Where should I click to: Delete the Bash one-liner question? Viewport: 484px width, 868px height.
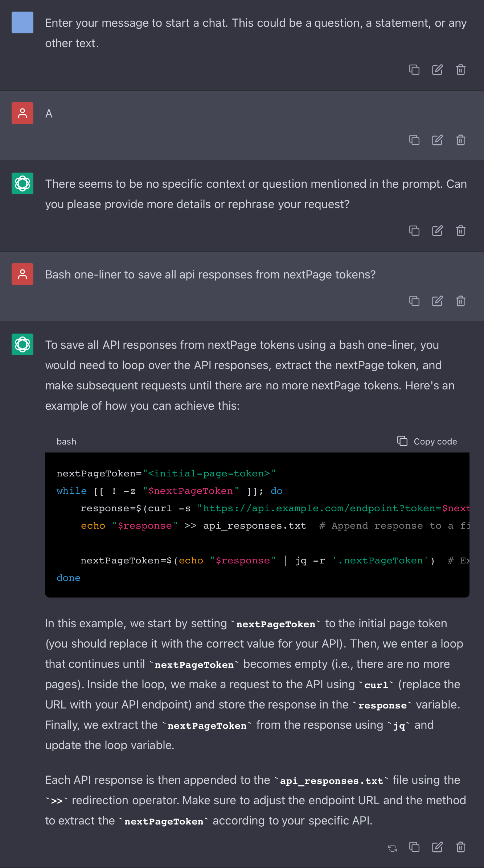pyautogui.click(x=460, y=301)
